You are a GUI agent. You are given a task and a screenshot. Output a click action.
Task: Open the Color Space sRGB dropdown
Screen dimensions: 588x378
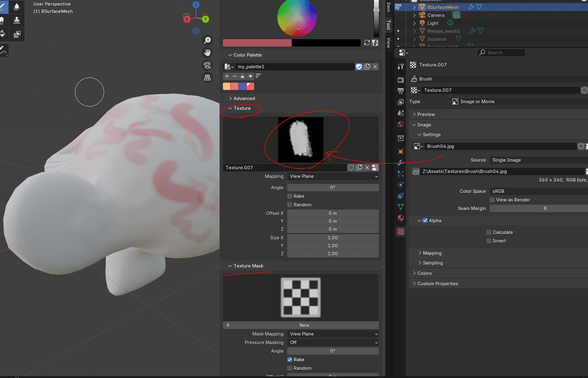pyautogui.click(x=539, y=191)
